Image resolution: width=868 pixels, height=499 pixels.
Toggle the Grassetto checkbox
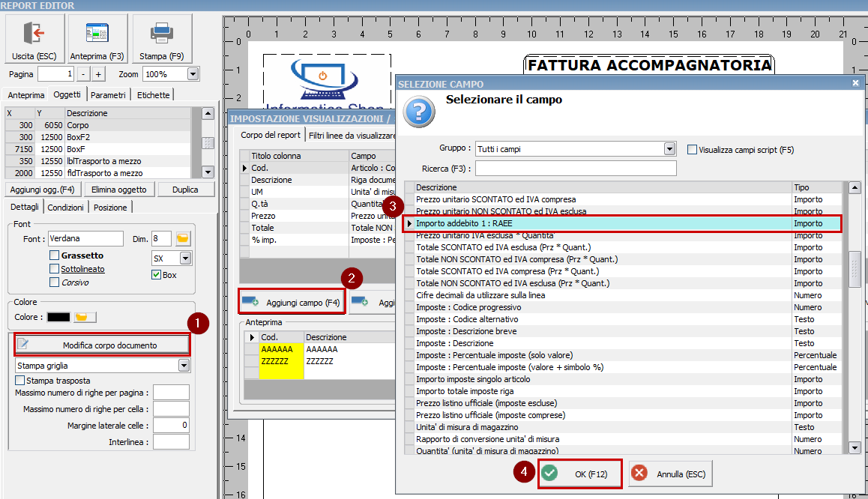54,255
